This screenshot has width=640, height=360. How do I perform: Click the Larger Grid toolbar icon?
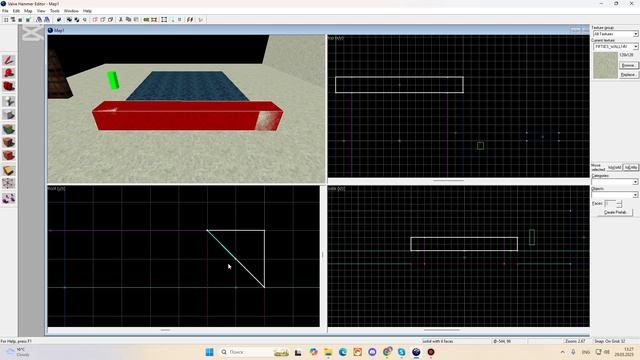(28, 20)
